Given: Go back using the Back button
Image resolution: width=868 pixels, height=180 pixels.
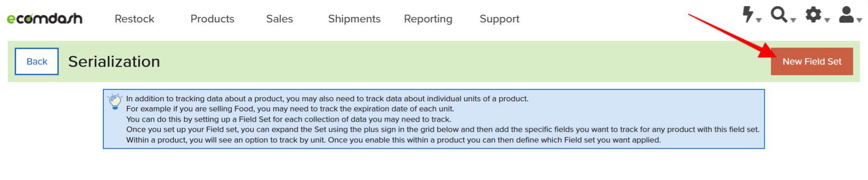Looking at the screenshot, I should pyautogui.click(x=37, y=61).
